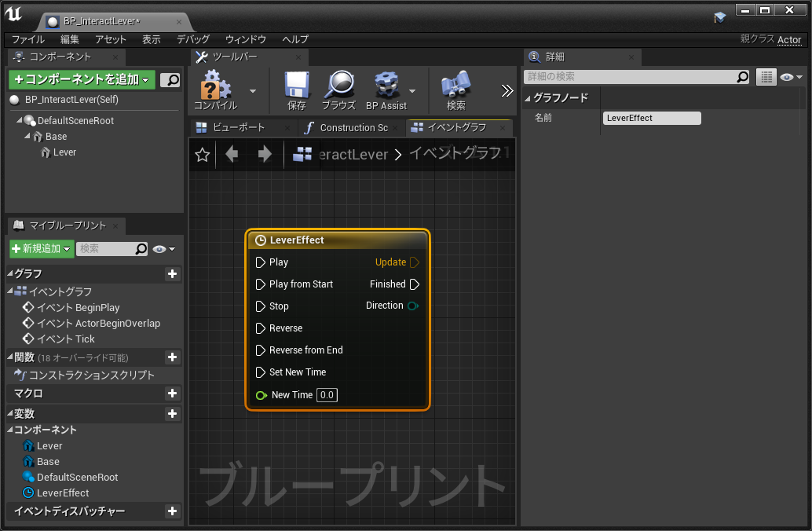
Task: Collapse the Functions section
Action: 10,357
